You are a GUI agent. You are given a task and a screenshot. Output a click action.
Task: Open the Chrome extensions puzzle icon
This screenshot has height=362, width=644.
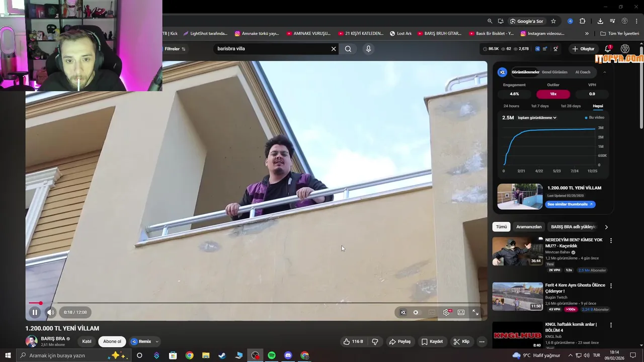pyautogui.click(x=583, y=21)
